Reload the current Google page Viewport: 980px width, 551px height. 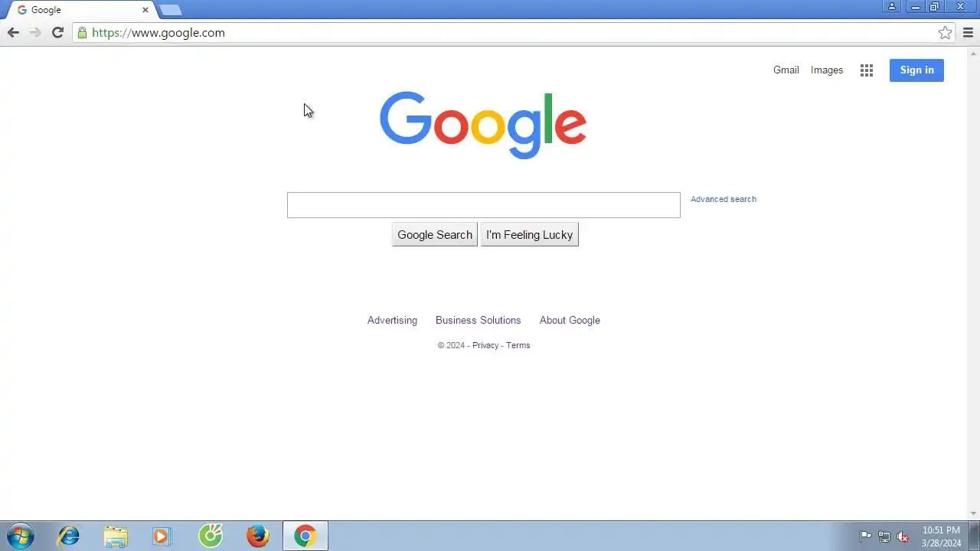57,32
